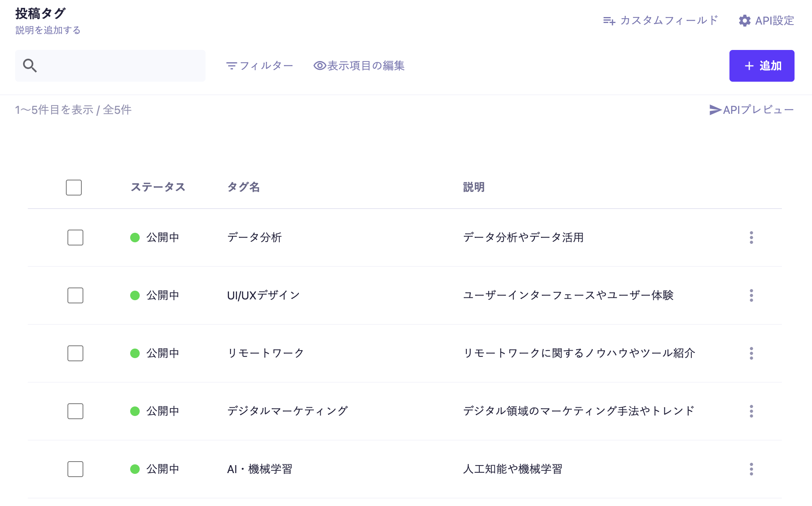Tick the AI・機械学習 row checkbox
Screen dimensions: 812x506
(x=75, y=469)
